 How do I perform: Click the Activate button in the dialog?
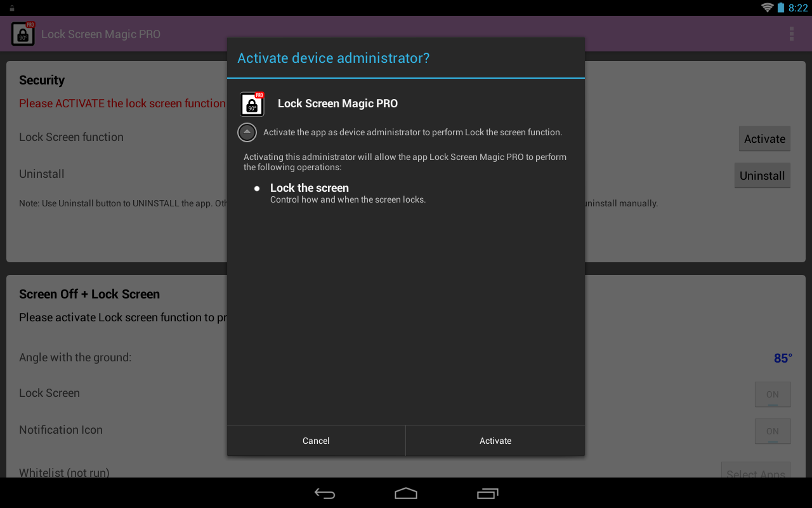click(495, 441)
